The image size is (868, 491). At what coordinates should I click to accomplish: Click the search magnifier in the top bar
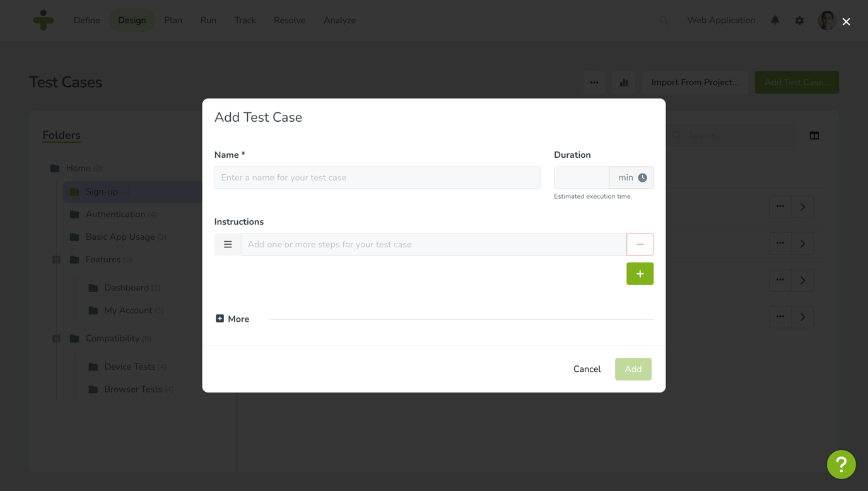point(664,20)
